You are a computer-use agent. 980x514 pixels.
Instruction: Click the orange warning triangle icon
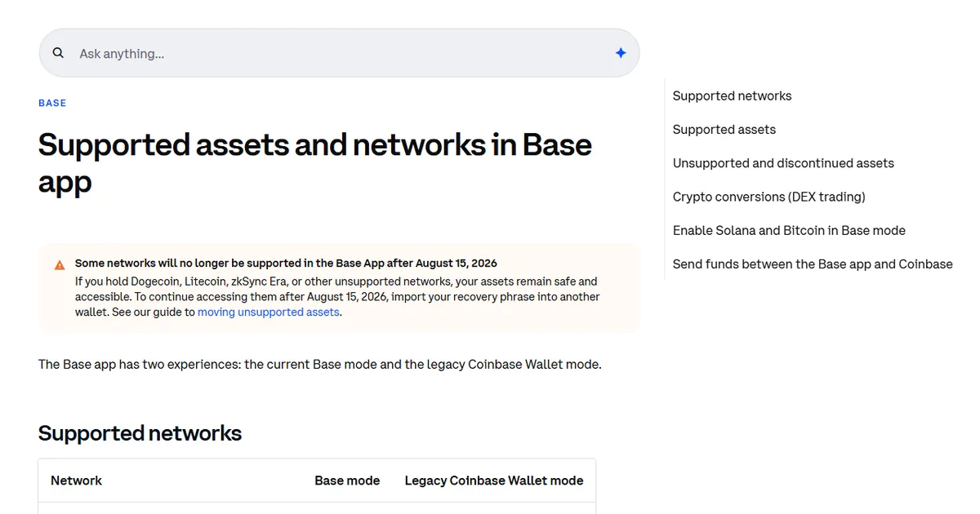click(x=60, y=265)
